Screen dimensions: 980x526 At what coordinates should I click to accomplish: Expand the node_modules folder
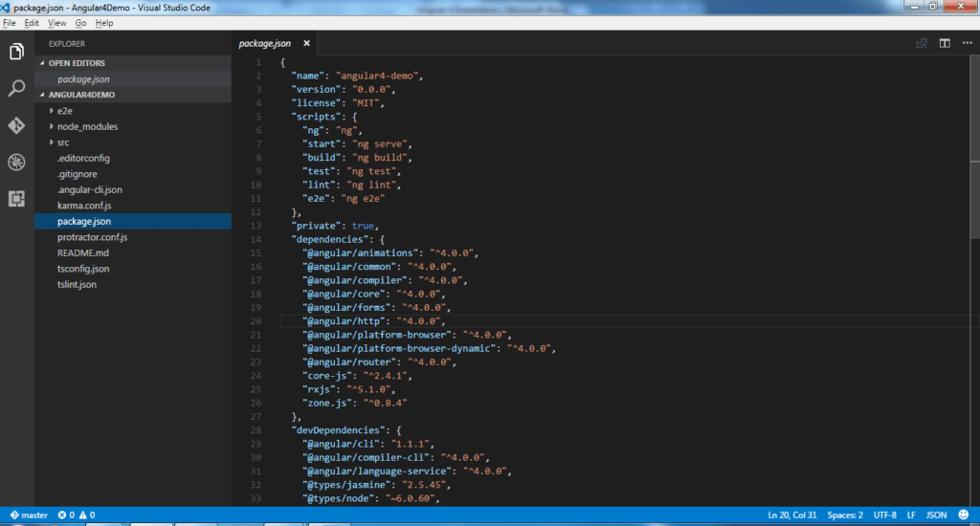(52, 126)
